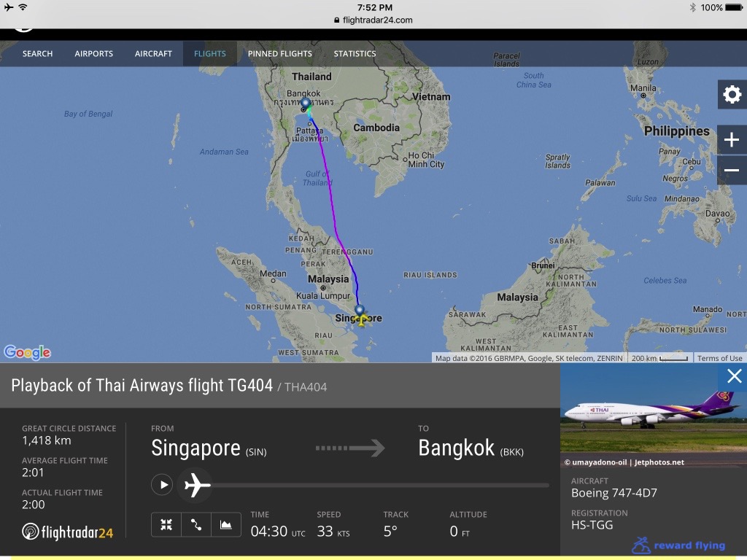This screenshot has height=560, width=747.
Task: Toggle the flight route path icon
Action: [196, 525]
